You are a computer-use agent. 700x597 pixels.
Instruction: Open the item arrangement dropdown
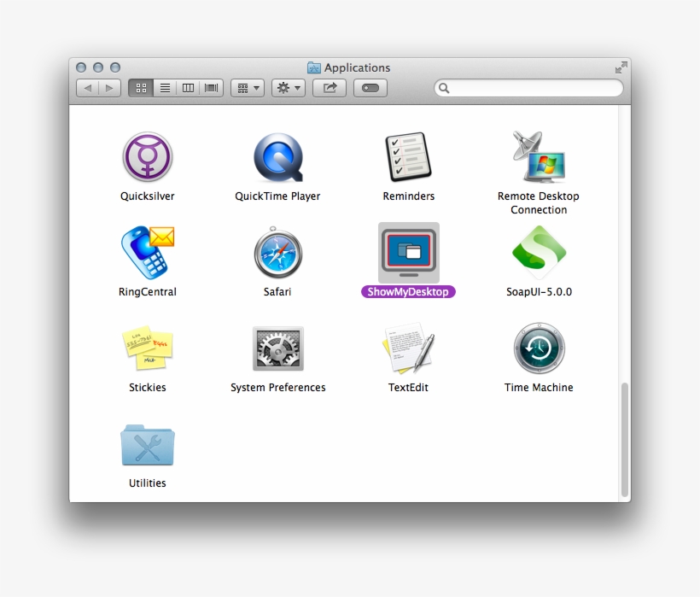click(247, 87)
